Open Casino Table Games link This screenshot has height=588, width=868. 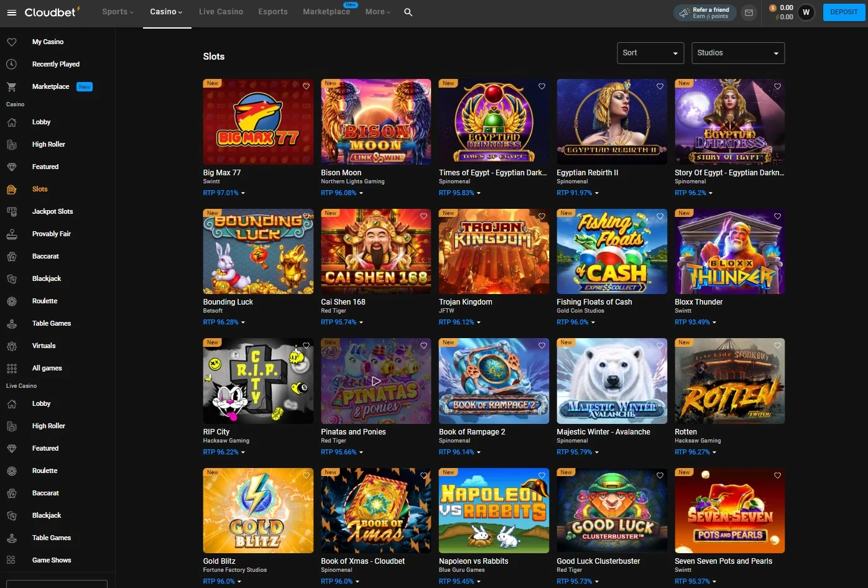click(52, 323)
